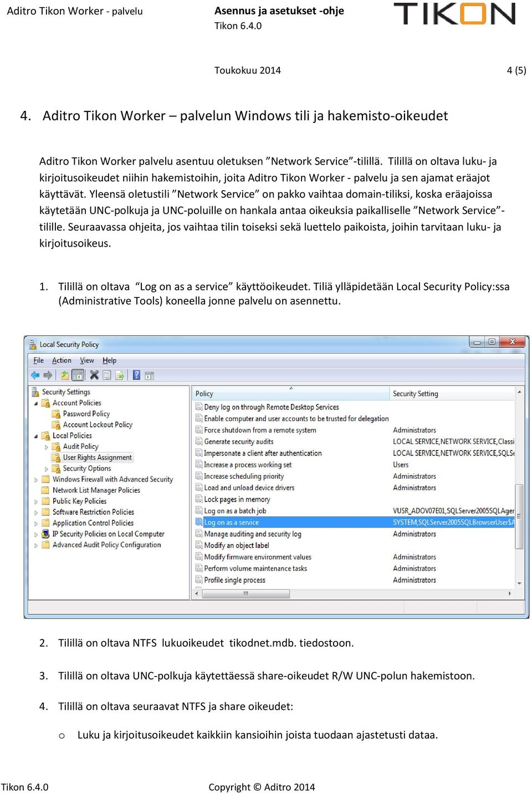The width and height of the screenshot is (532, 793).
Task: Sort by the Security Setting column header
Action: click(452, 393)
